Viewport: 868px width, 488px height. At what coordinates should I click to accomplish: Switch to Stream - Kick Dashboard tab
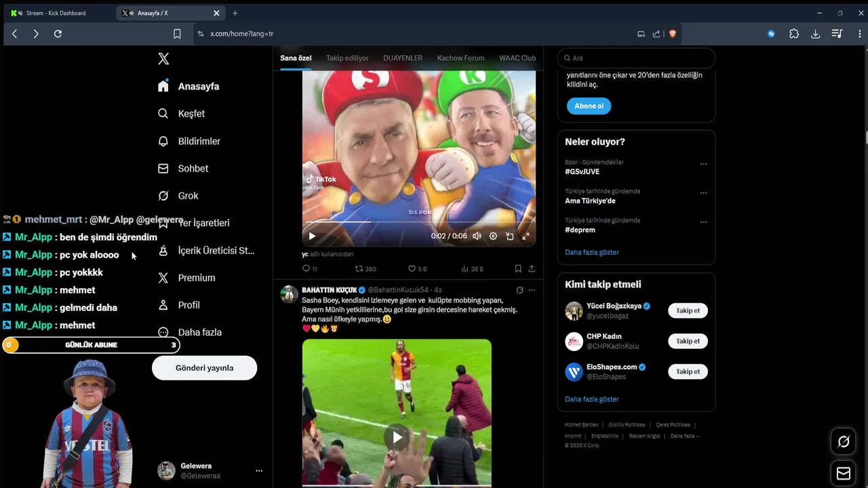pyautogui.click(x=57, y=13)
